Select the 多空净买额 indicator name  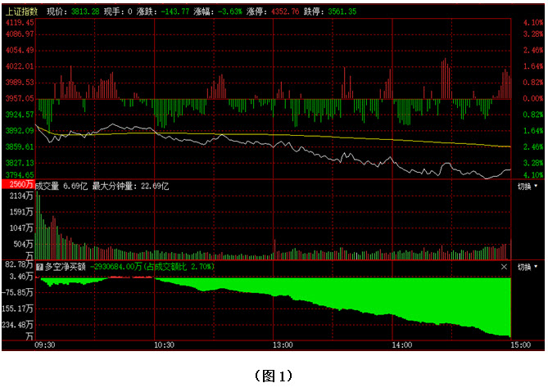pos(66,267)
